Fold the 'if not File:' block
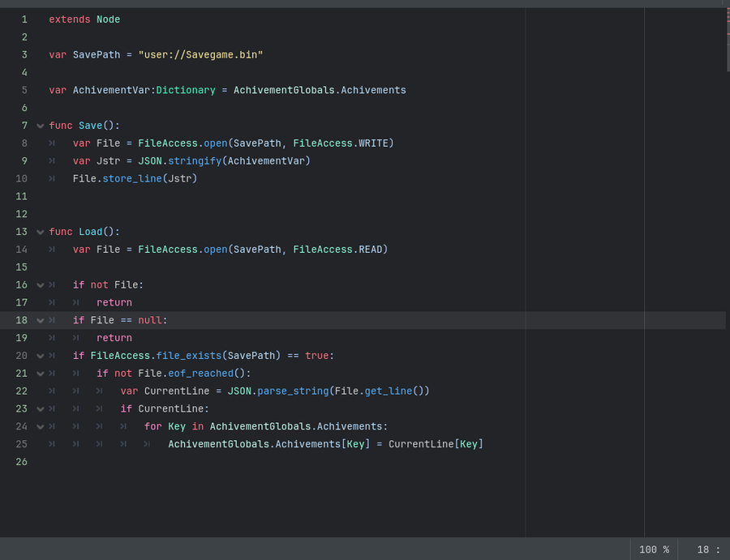730x560 pixels. click(x=40, y=285)
